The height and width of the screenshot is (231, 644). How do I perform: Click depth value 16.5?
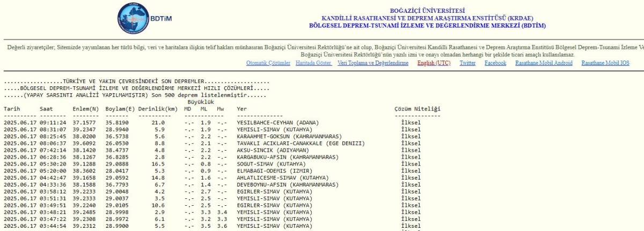(158, 165)
